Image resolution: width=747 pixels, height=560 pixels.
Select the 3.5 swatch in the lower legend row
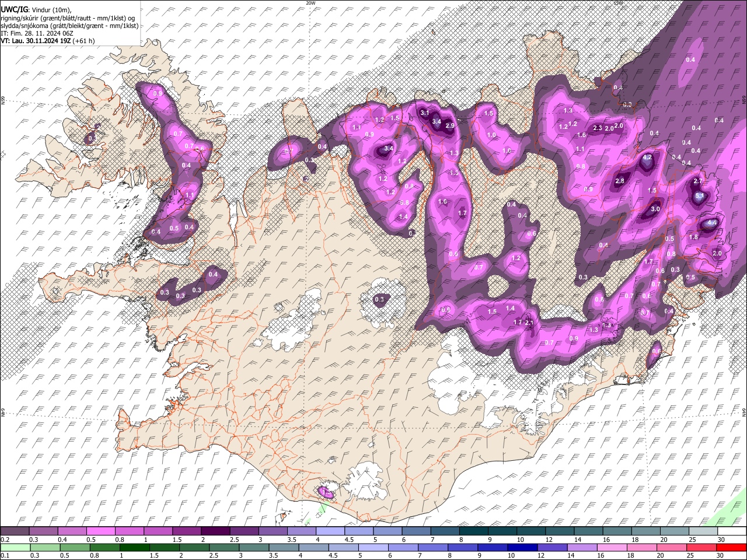pyautogui.click(x=283, y=548)
